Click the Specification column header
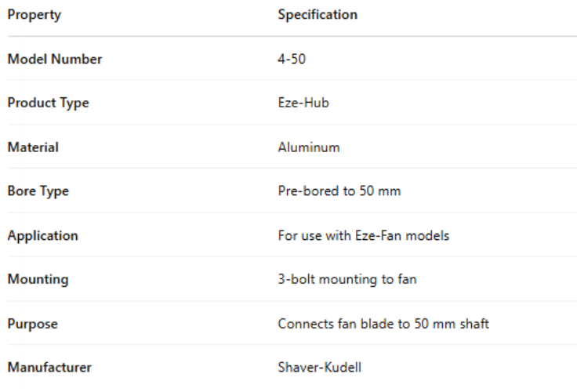Image resolution: width=577 pixels, height=392 pixels. point(318,15)
